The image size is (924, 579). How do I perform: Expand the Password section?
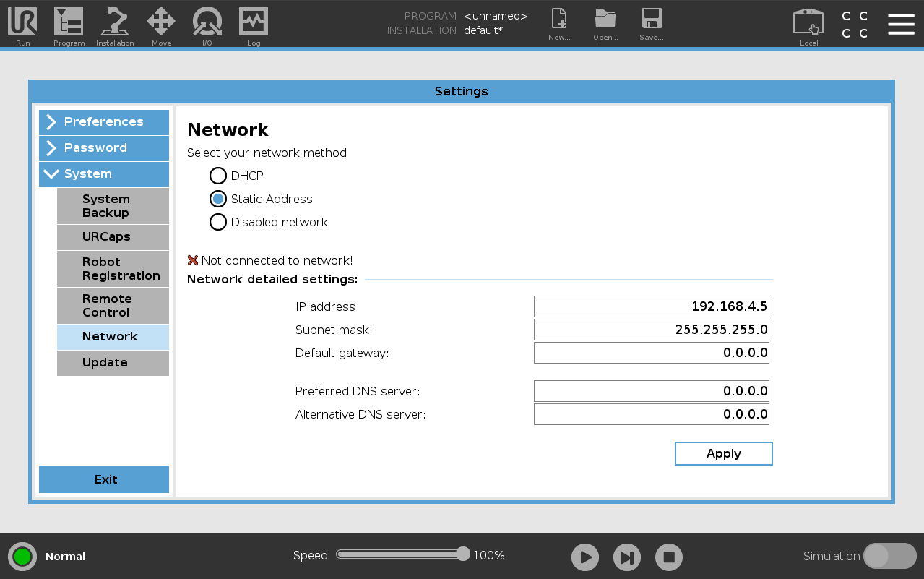pos(103,148)
